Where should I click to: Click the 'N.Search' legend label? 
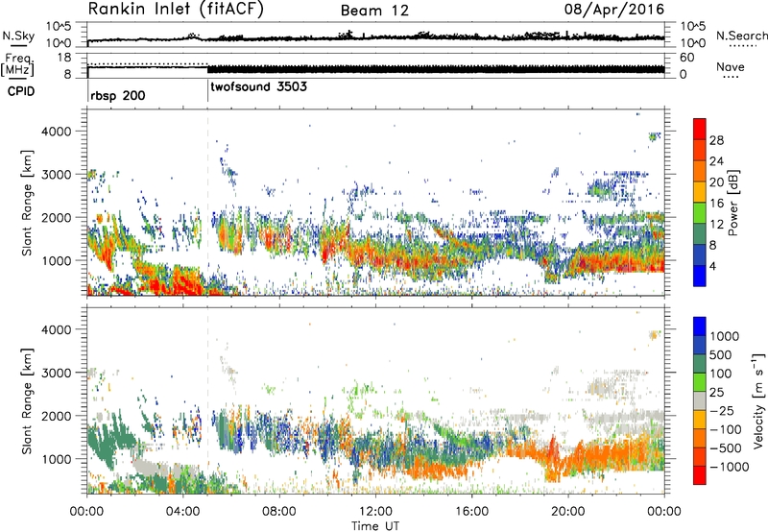pyautogui.click(x=742, y=36)
